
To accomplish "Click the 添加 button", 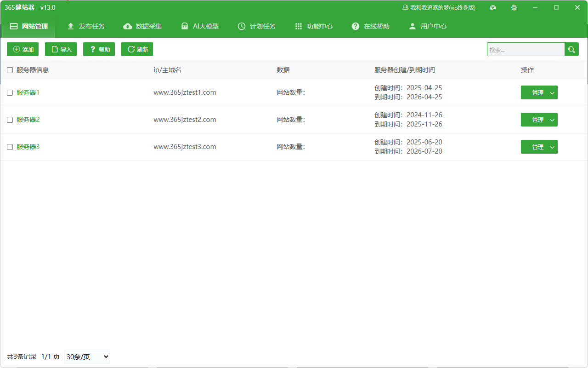I will (x=23, y=49).
